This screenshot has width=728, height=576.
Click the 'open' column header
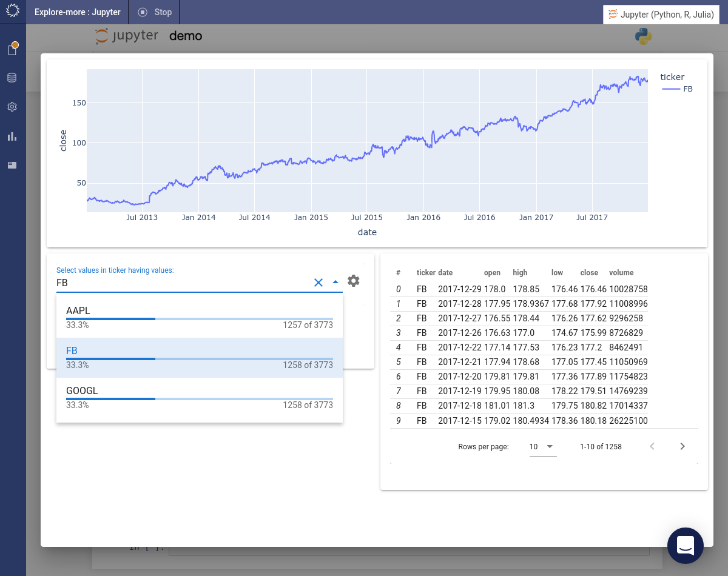492,273
